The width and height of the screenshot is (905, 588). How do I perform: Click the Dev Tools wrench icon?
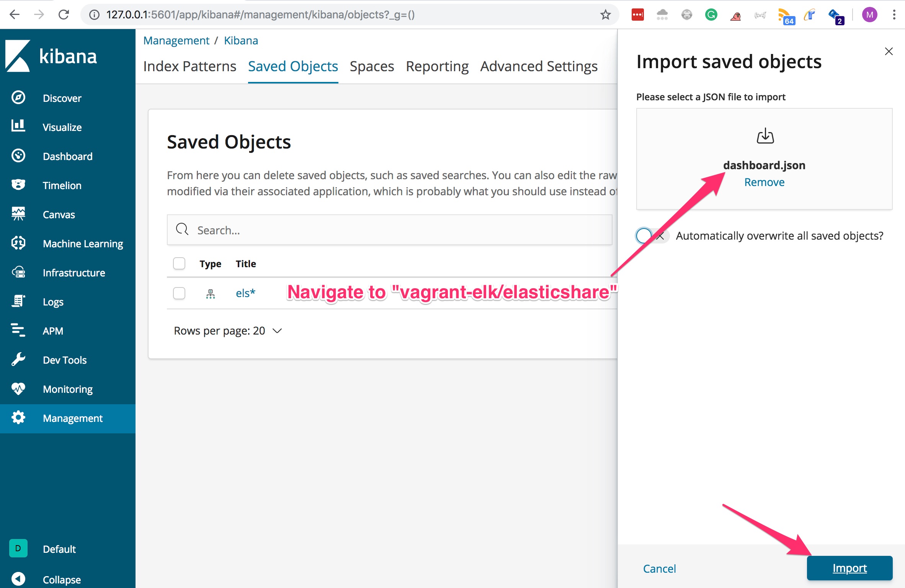pyautogui.click(x=18, y=359)
